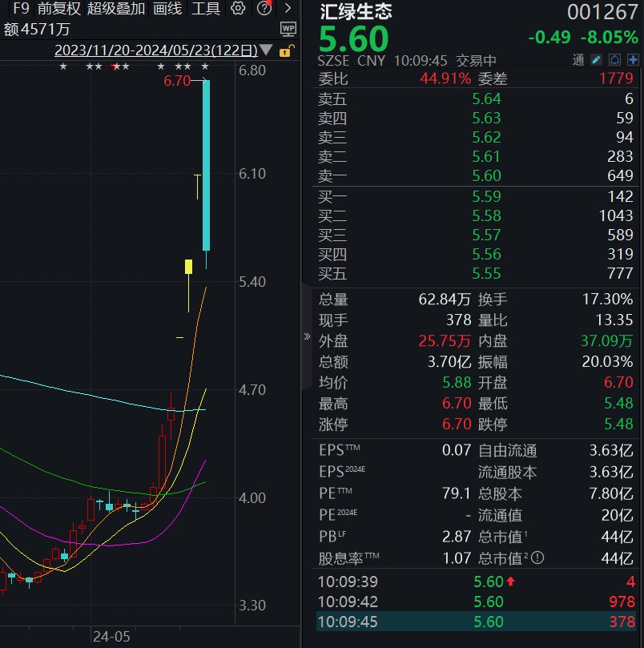This screenshot has height=648, width=644.
Task: Open the help question mark icon
Action: [264, 8]
